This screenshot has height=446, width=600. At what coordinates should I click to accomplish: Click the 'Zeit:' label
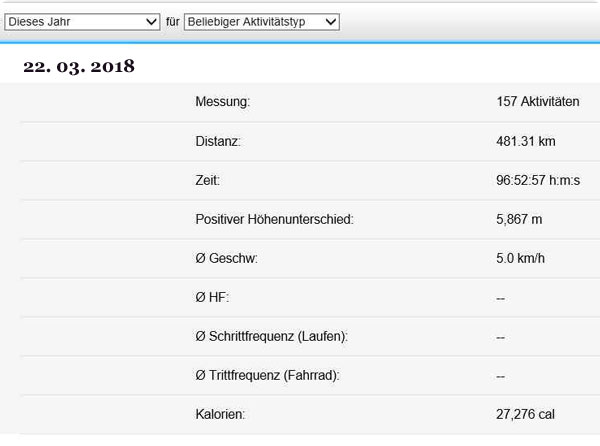(x=207, y=180)
